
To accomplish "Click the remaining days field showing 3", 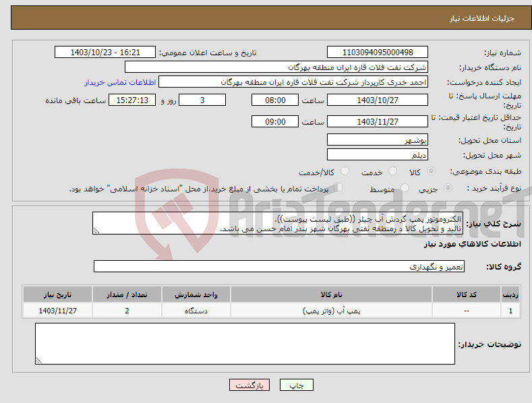I will pos(202,100).
